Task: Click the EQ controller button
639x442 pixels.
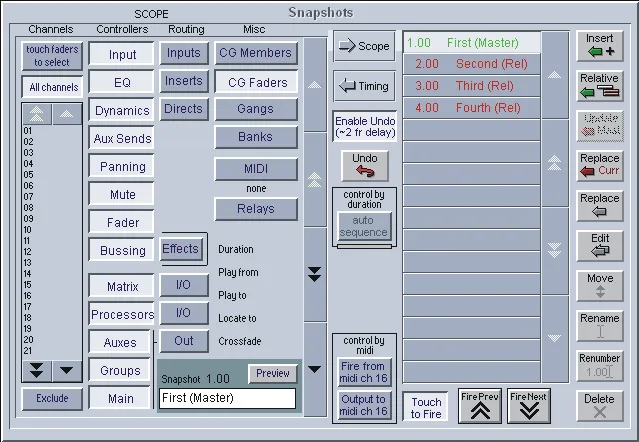Action: click(x=121, y=82)
